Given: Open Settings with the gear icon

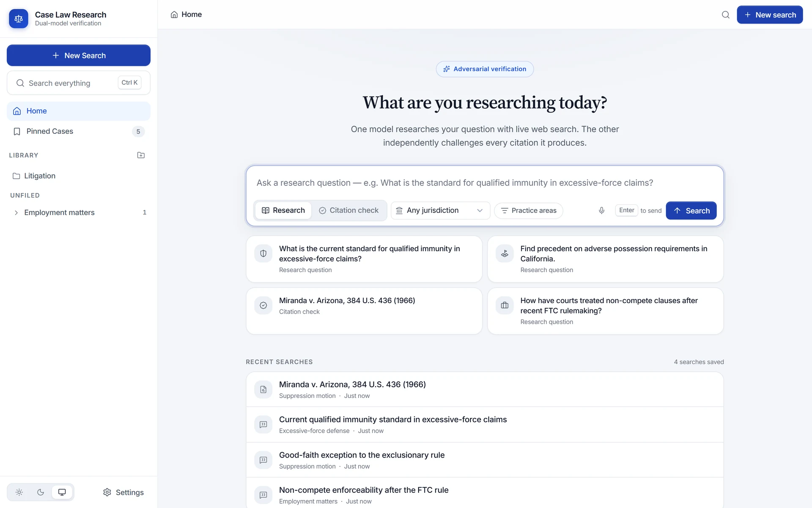Looking at the screenshot, I should (x=107, y=492).
